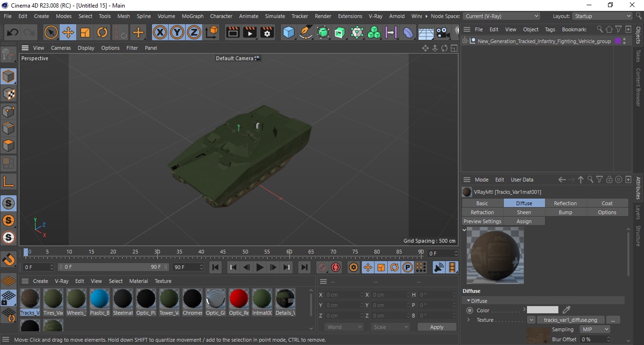Play the animation forward

pyautogui.click(x=259, y=267)
